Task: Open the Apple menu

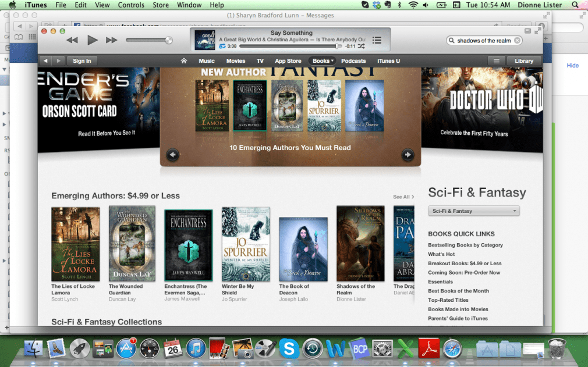Action: (12, 5)
